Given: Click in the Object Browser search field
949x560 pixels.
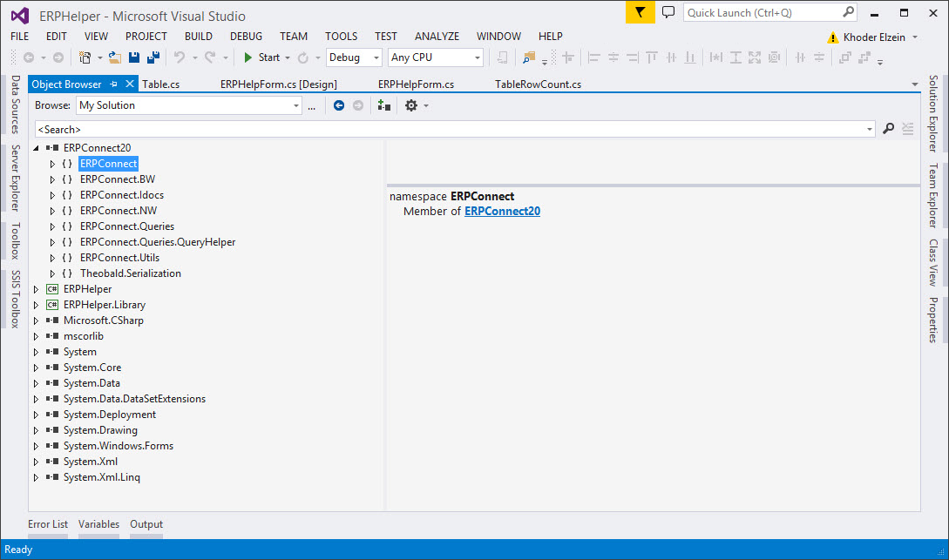Looking at the screenshot, I should (x=449, y=129).
